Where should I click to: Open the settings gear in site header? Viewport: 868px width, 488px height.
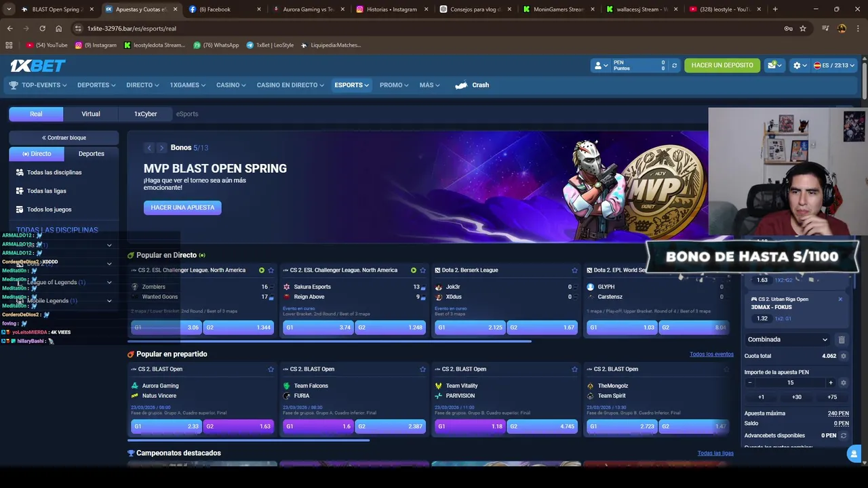click(x=800, y=66)
